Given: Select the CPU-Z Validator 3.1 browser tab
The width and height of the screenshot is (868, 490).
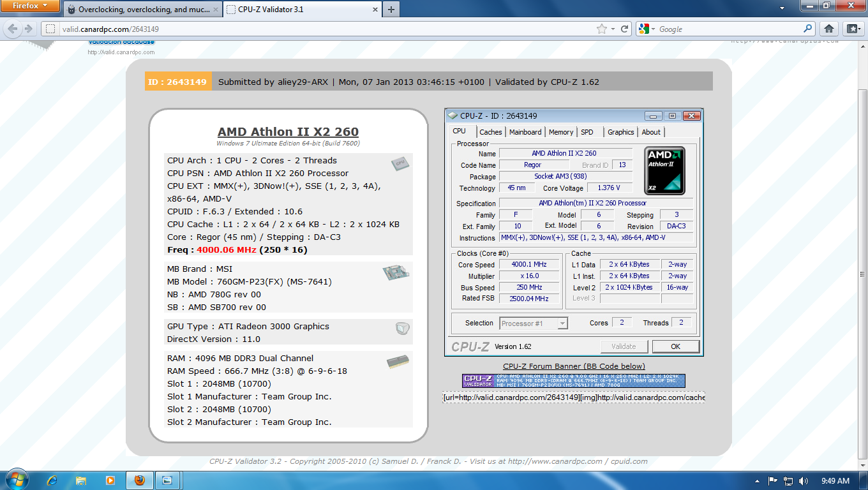Looking at the screenshot, I should point(301,10).
